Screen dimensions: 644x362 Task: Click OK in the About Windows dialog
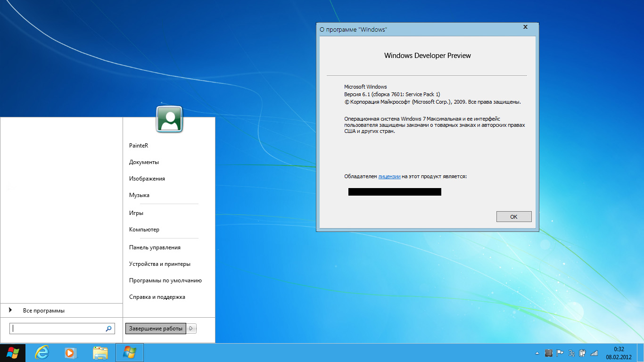click(x=514, y=217)
